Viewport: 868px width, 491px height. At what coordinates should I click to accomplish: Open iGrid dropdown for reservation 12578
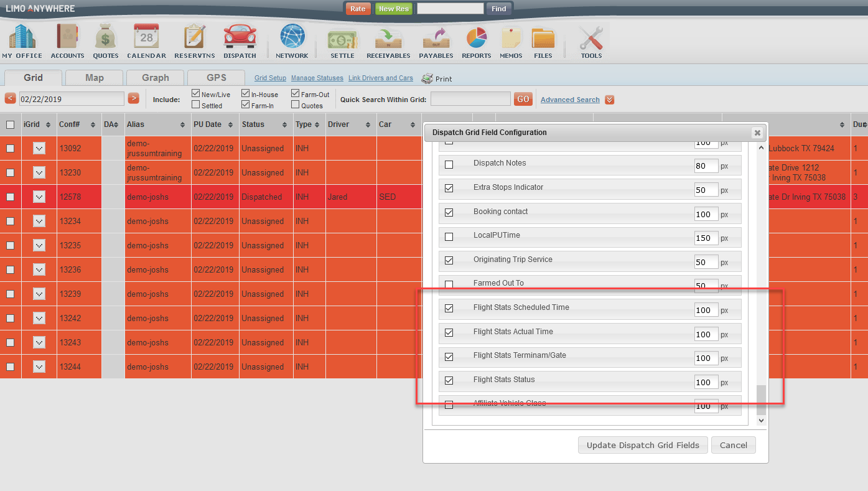(x=39, y=197)
